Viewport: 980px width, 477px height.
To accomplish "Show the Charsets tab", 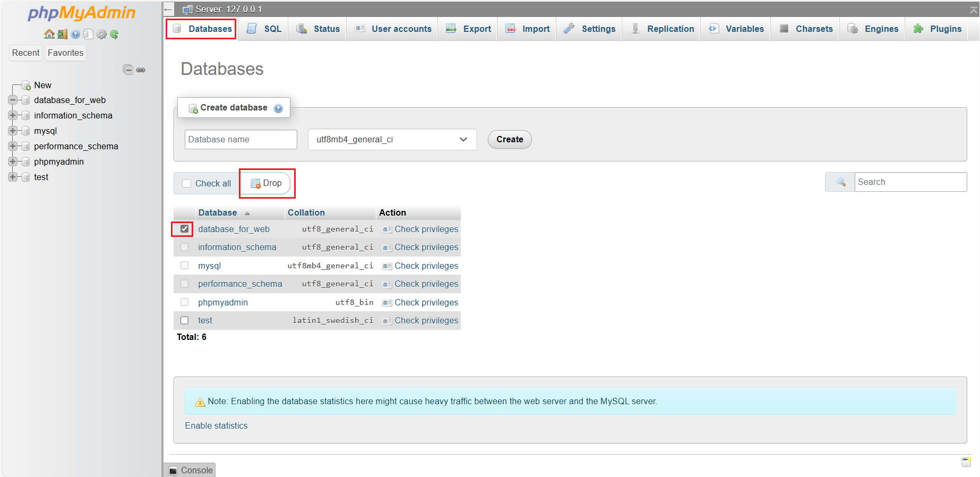I will [806, 29].
